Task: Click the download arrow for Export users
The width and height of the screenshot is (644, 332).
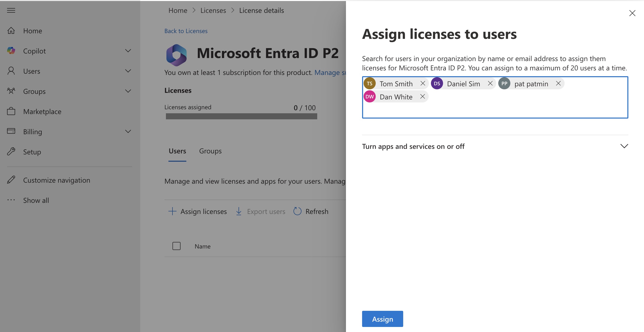Action: [x=239, y=211]
